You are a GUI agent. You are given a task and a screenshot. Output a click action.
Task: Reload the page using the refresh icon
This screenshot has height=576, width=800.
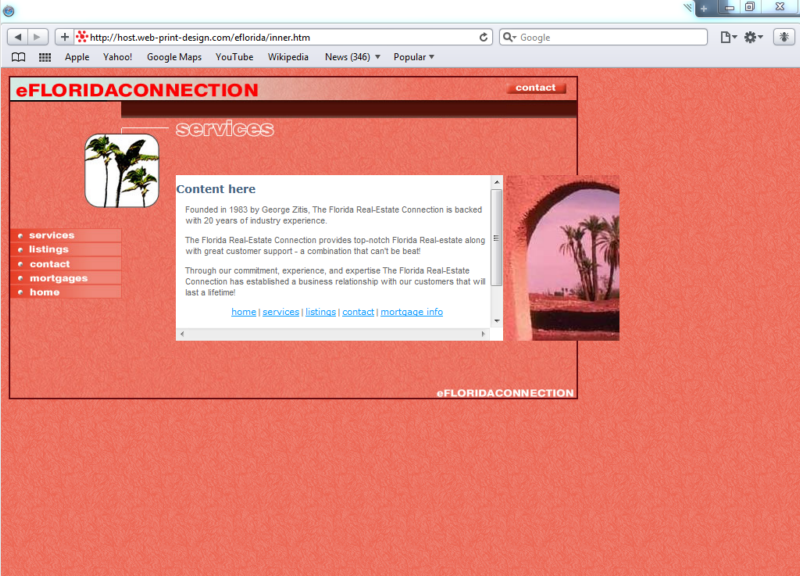(483, 37)
